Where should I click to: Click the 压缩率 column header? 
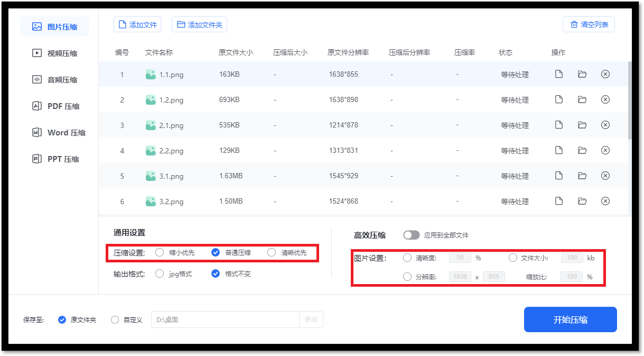tap(465, 52)
